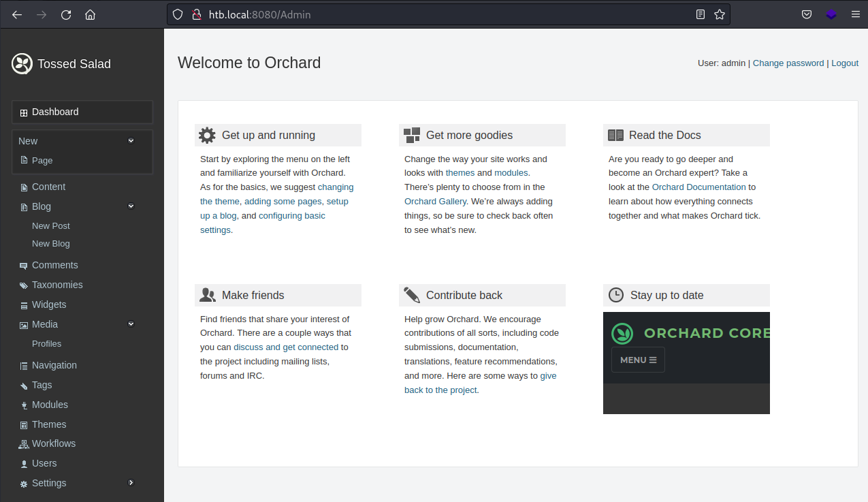Click the Widgets icon in sidebar

pyautogui.click(x=24, y=305)
